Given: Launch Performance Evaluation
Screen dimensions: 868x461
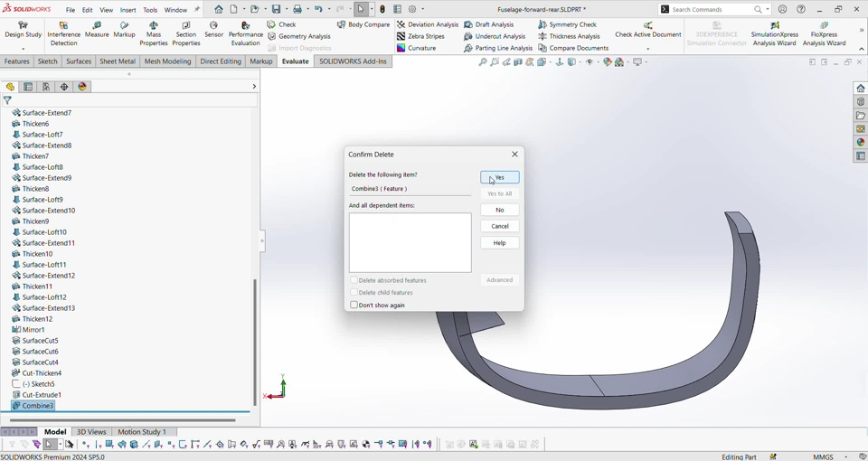Looking at the screenshot, I should click(x=246, y=33).
